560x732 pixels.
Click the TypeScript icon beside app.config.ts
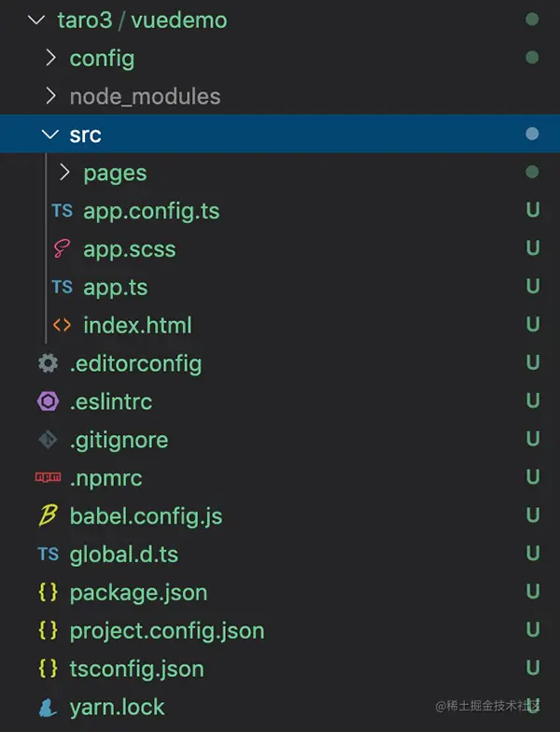tap(62, 211)
